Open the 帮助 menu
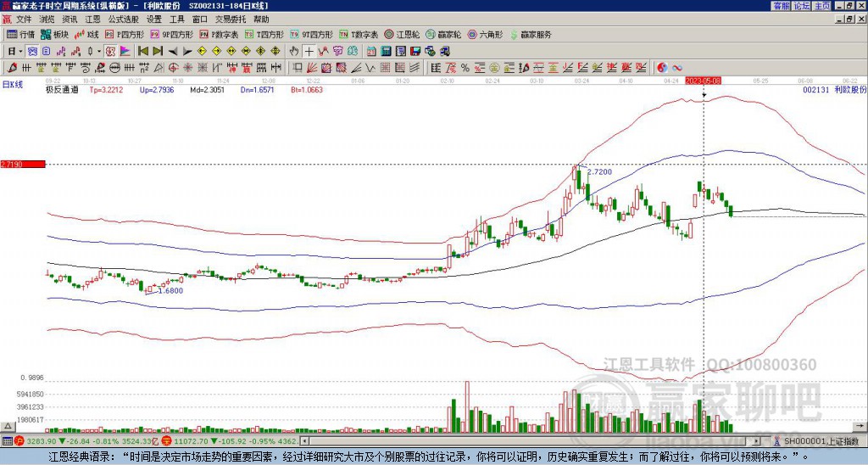Image resolution: width=868 pixels, height=465 pixels. 261,20
